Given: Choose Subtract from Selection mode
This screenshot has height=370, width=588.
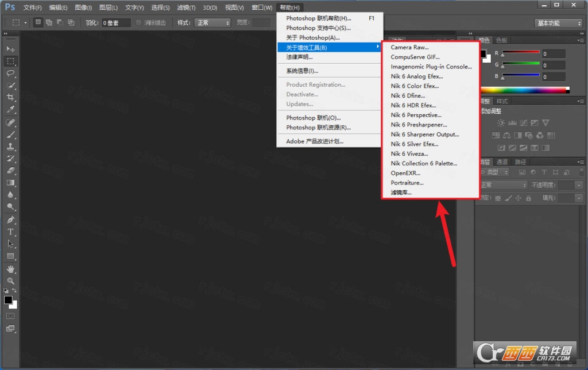Looking at the screenshot, I should tap(60, 22).
